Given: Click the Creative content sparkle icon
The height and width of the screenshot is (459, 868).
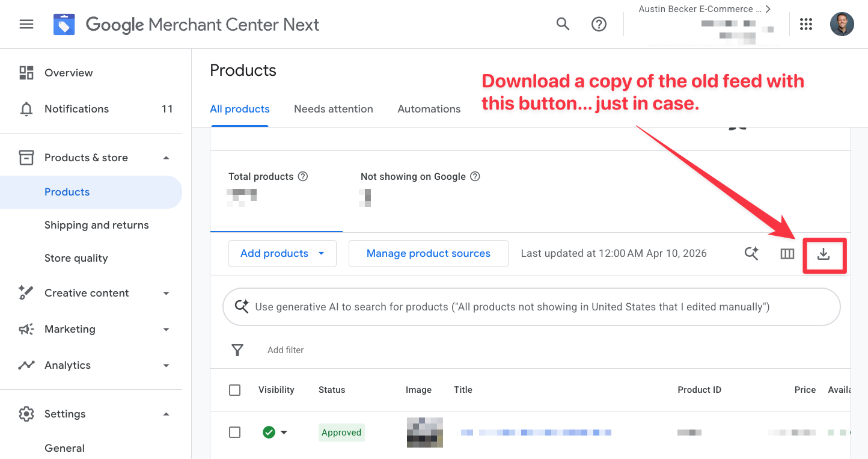Looking at the screenshot, I should click(26, 293).
